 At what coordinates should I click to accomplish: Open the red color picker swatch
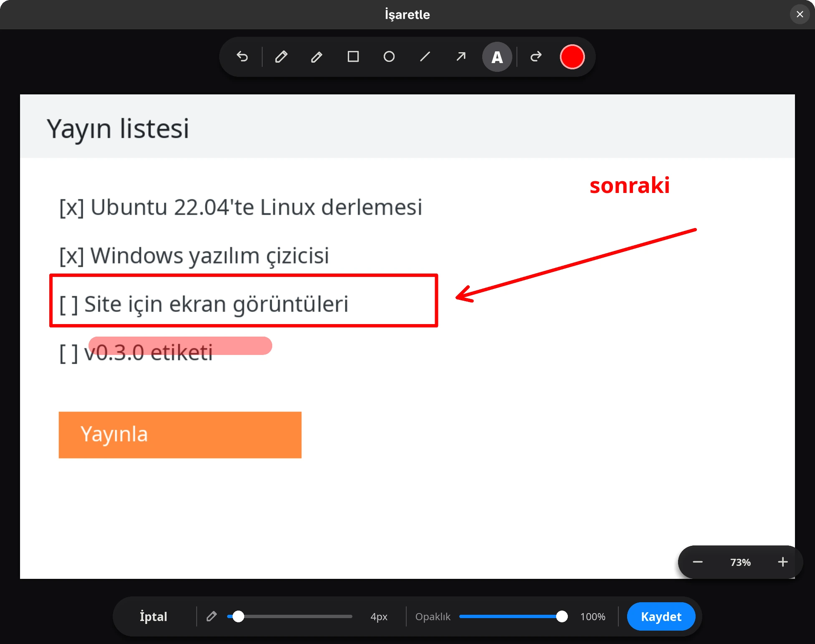(572, 57)
